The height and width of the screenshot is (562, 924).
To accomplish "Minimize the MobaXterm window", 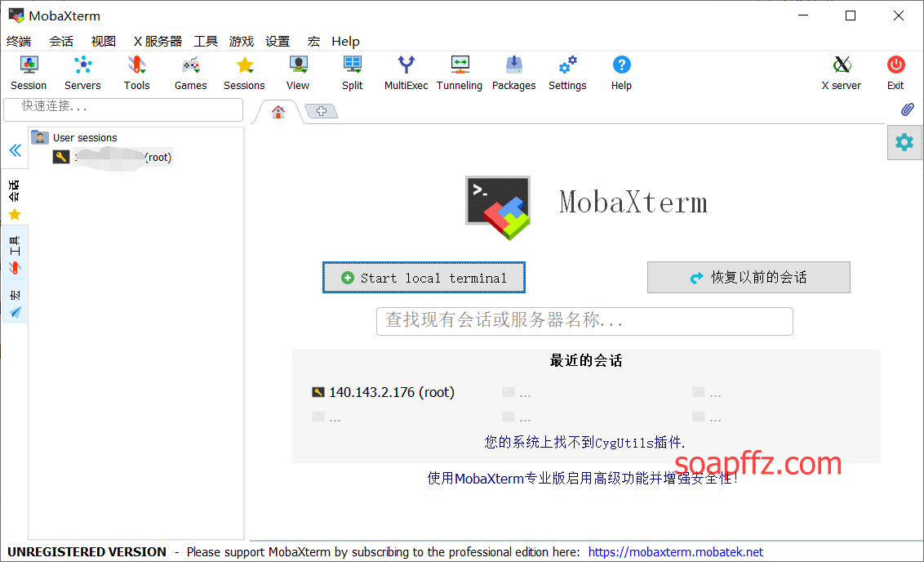I will tap(803, 16).
